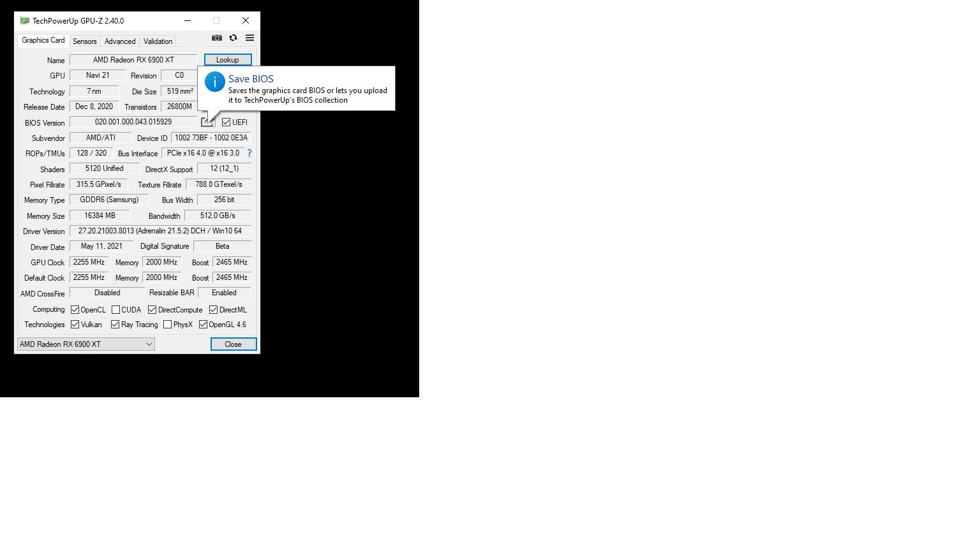This screenshot has width=980, height=551.
Task: Click the 519 mm² Die Size field
Action: tap(180, 91)
